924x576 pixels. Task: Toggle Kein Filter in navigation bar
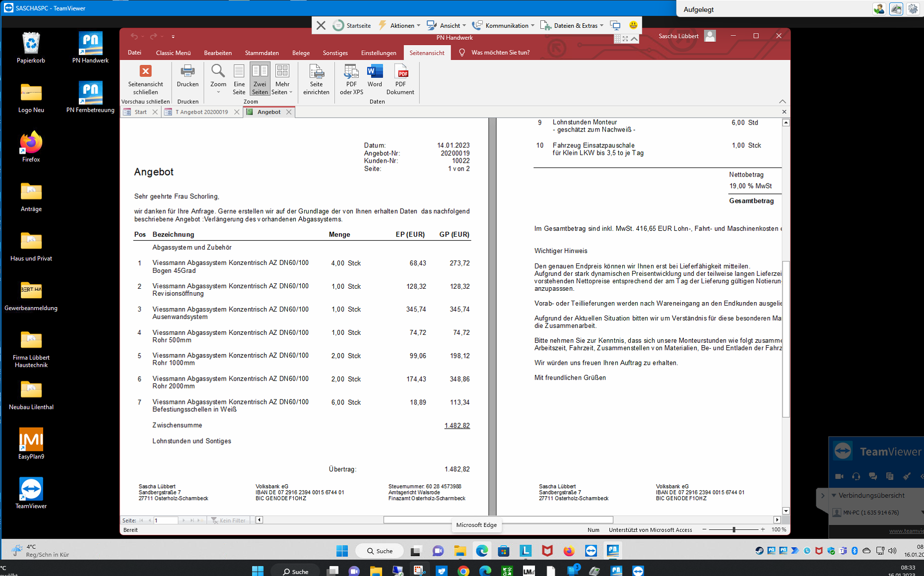[x=229, y=520]
